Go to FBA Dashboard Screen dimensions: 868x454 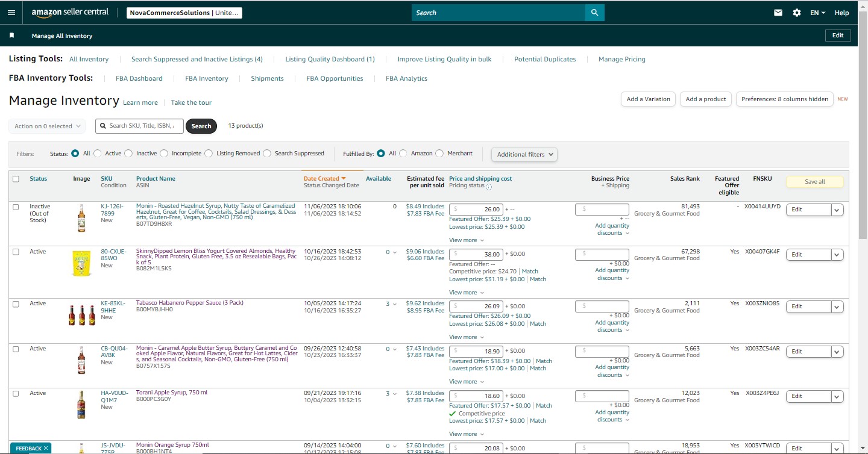click(139, 78)
